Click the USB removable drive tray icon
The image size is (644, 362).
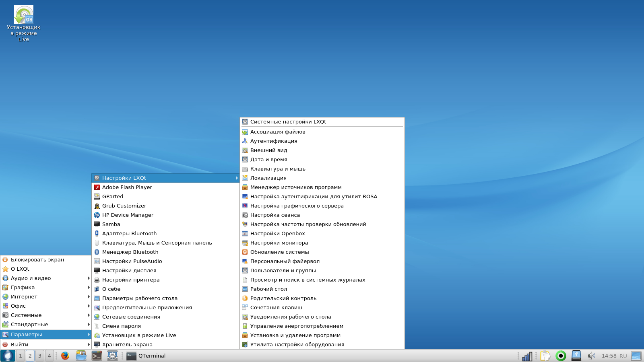576,356
